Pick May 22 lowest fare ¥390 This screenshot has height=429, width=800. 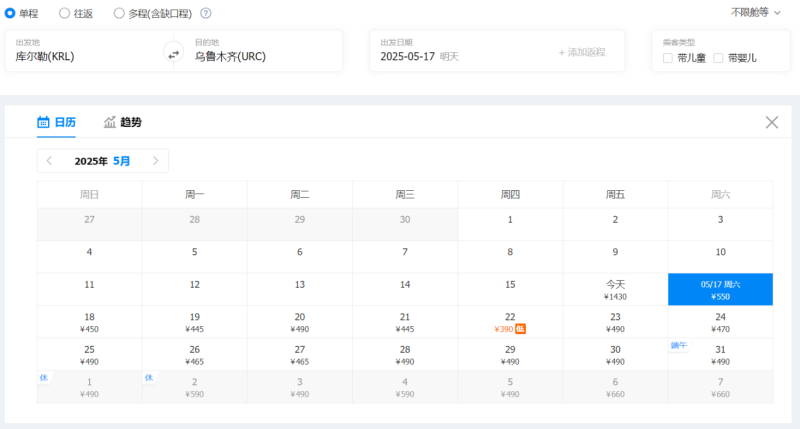(x=510, y=322)
